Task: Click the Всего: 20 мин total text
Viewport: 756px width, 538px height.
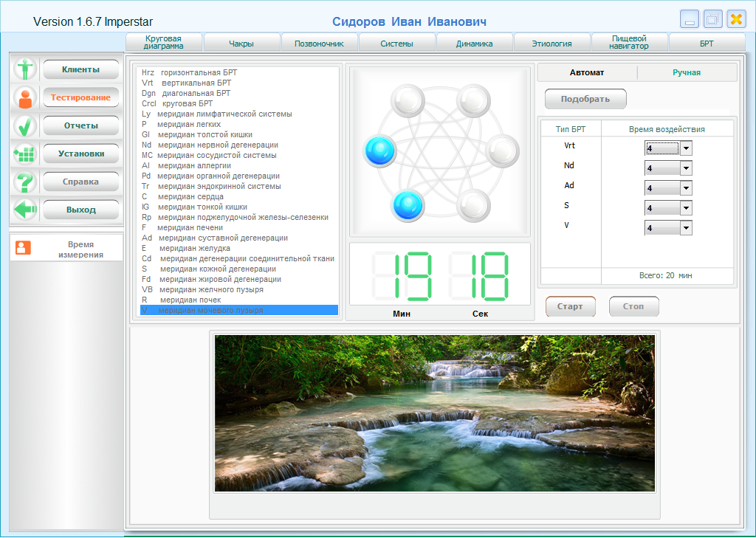Action: point(665,276)
